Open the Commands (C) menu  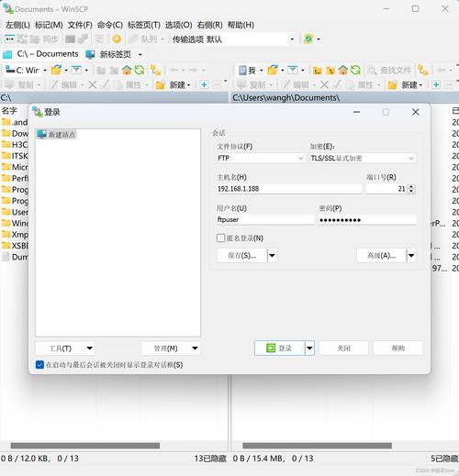point(110,25)
